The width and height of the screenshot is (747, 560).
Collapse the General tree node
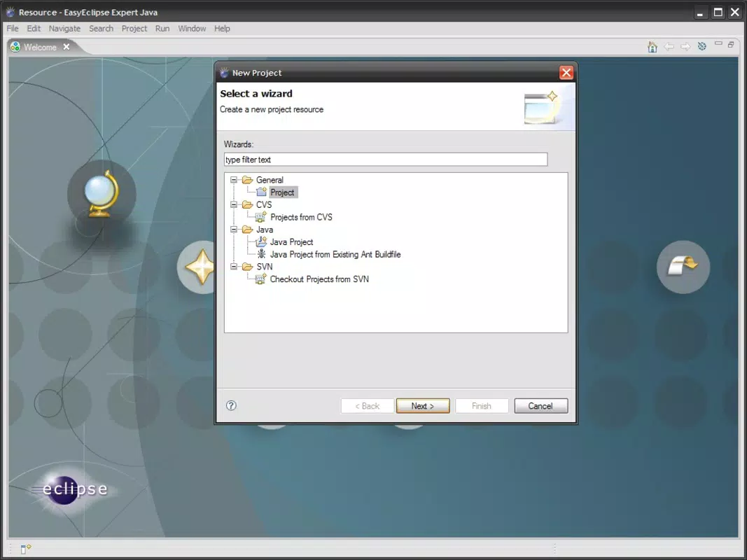click(x=233, y=180)
